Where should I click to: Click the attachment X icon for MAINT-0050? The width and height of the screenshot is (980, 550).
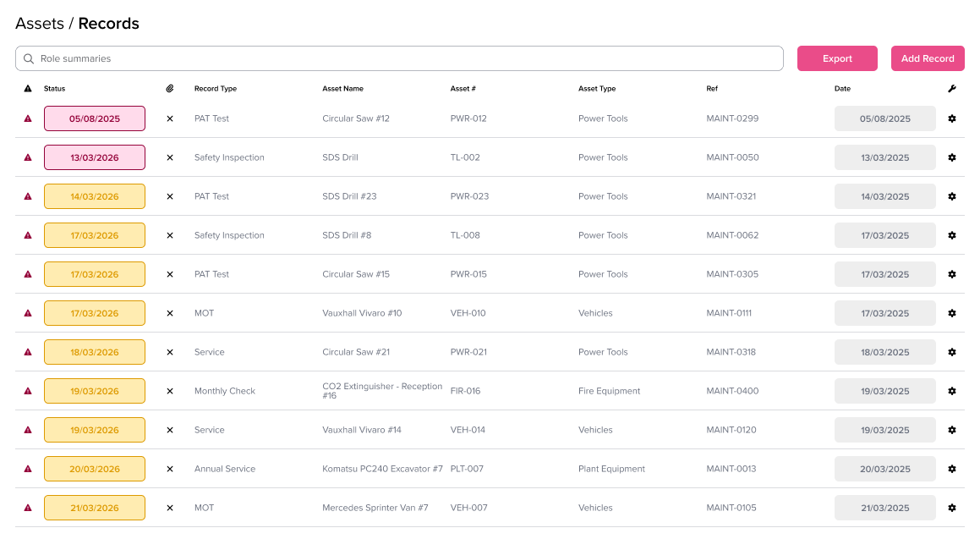[x=169, y=157]
